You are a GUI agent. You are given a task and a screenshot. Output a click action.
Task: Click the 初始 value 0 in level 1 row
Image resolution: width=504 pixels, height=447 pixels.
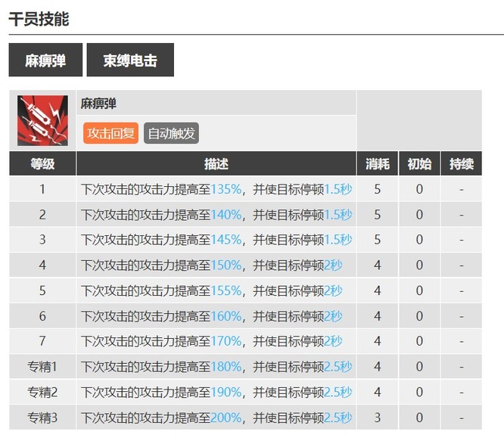(419, 189)
